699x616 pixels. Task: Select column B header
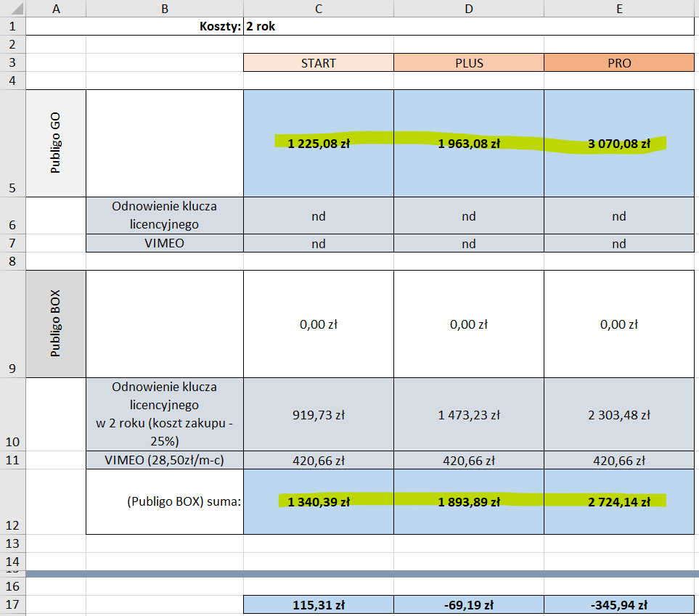(x=165, y=8)
